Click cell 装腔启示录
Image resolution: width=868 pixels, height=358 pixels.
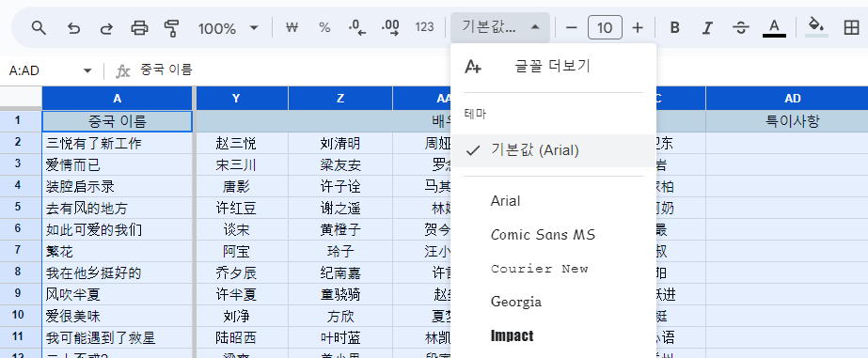click(118, 186)
